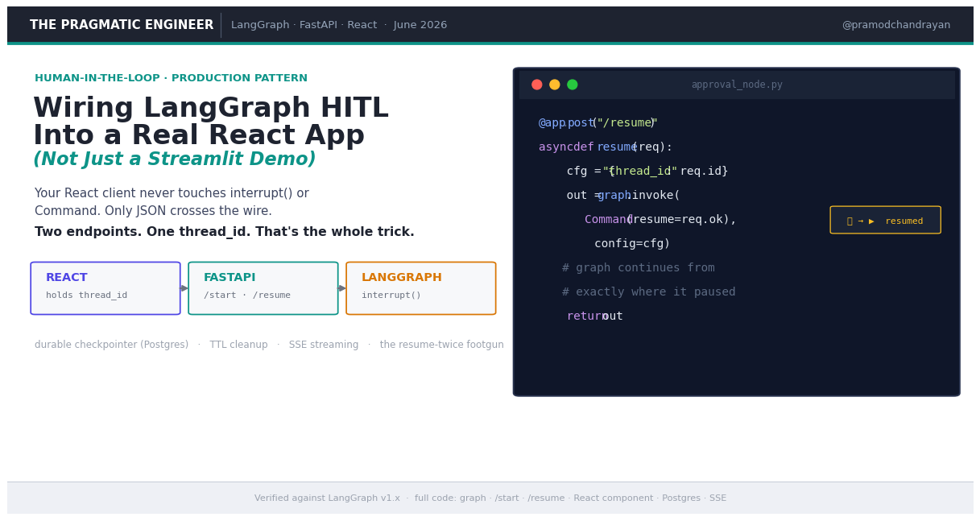980x521 pixels.
Task: Click THE PRAGMATIC ENGINEER title
Action: [122, 25]
